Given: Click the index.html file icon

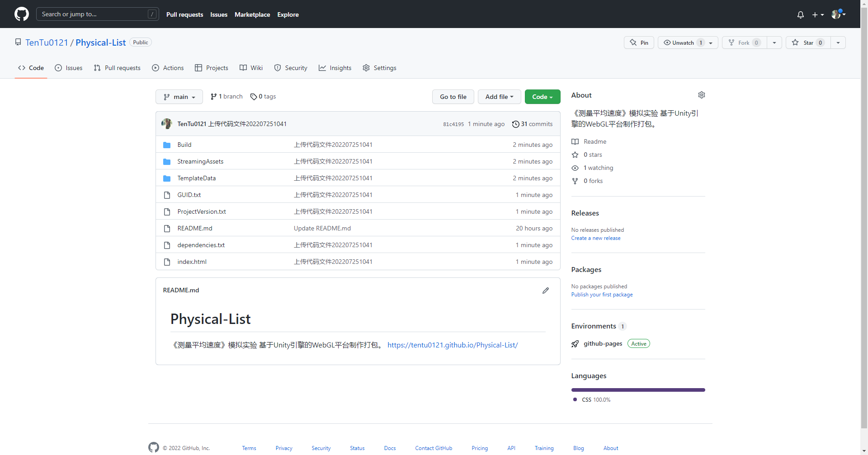Looking at the screenshot, I should tap(167, 262).
